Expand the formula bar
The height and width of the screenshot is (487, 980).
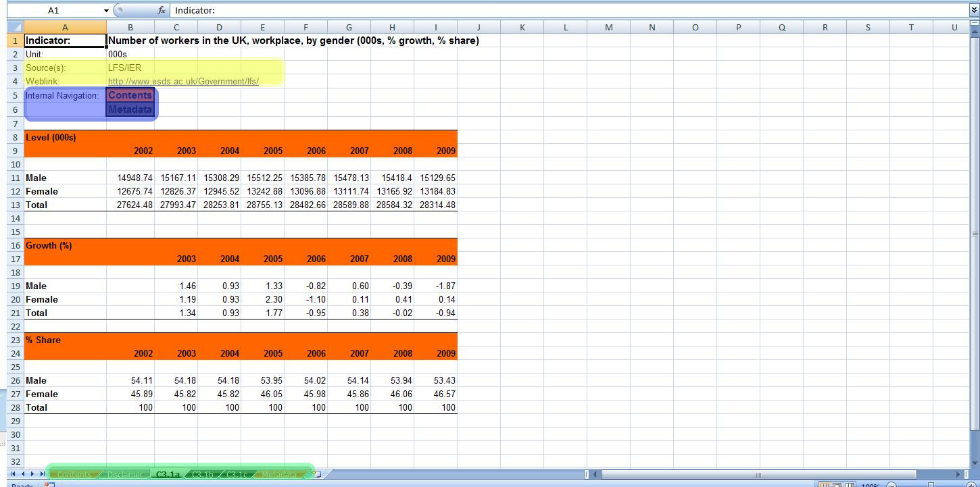974,11
